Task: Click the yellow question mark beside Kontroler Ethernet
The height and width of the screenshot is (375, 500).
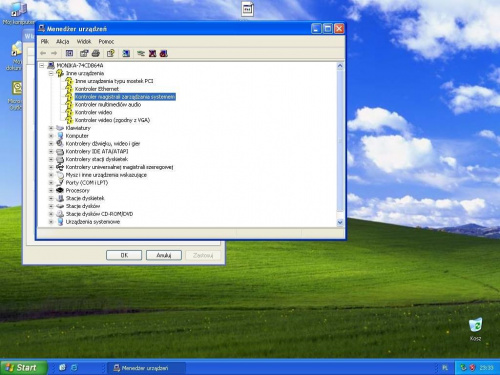Action: coord(69,89)
